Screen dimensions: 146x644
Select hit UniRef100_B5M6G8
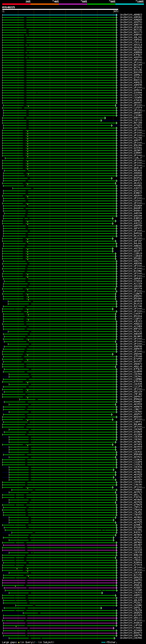pos(131,400)
